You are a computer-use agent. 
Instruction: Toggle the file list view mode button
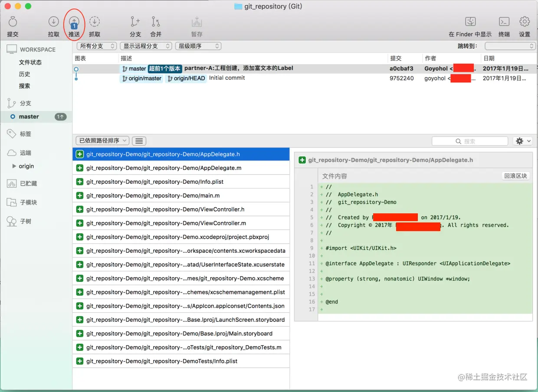(x=139, y=141)
